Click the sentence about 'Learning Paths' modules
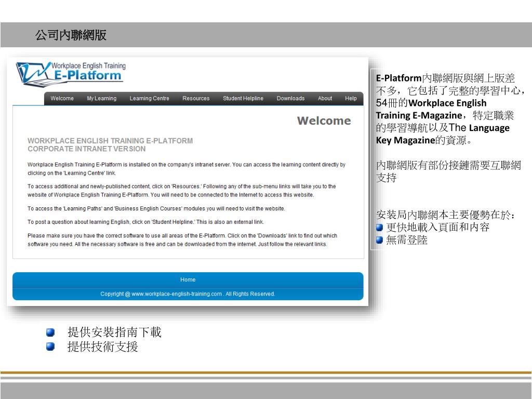 point(156,208)
